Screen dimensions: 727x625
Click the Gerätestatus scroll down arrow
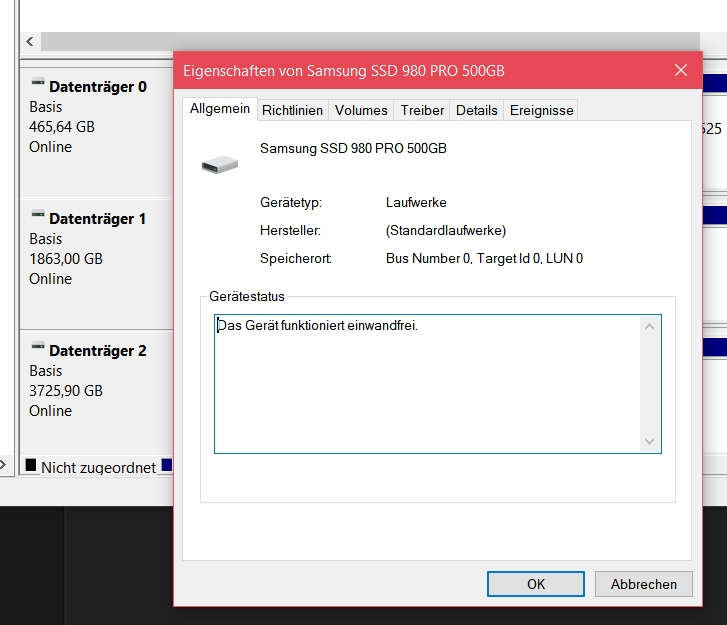click(x=650, y=441)
